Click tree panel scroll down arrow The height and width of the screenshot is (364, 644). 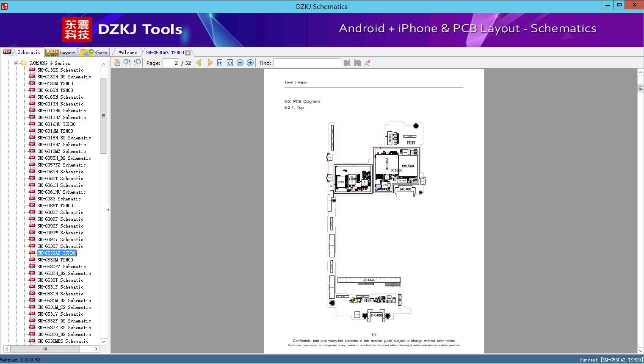coord(103,341)
